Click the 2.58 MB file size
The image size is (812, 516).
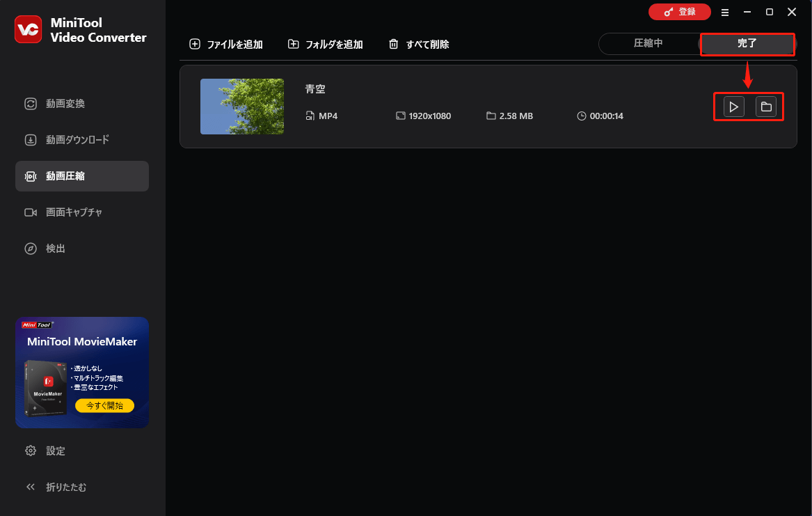click(x=516, y=116)
